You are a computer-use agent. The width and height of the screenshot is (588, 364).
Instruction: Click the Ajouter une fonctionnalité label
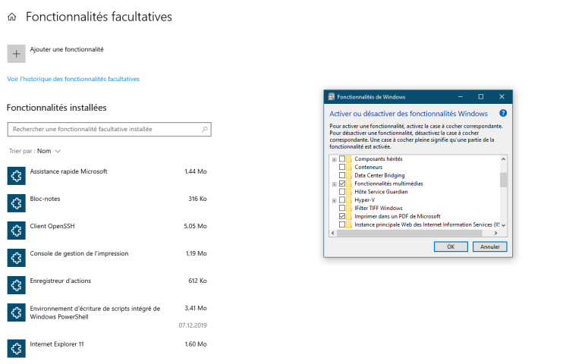point(67,49)
